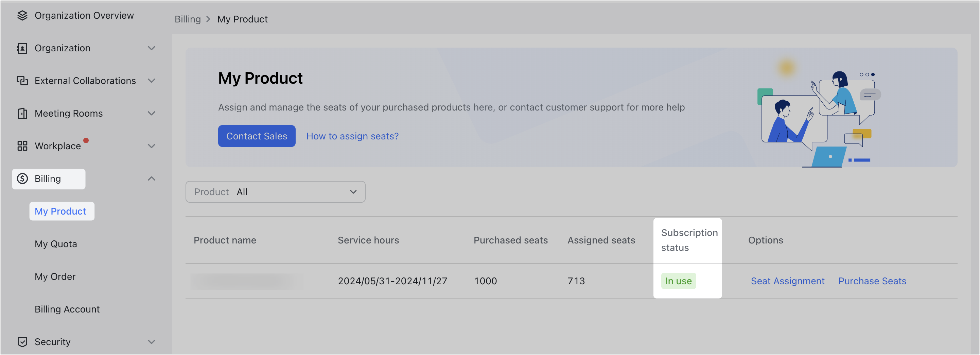Click the purchased seats value 1000
The width and height of the screenshot is (980, 355).
click(x=486, y=281)
